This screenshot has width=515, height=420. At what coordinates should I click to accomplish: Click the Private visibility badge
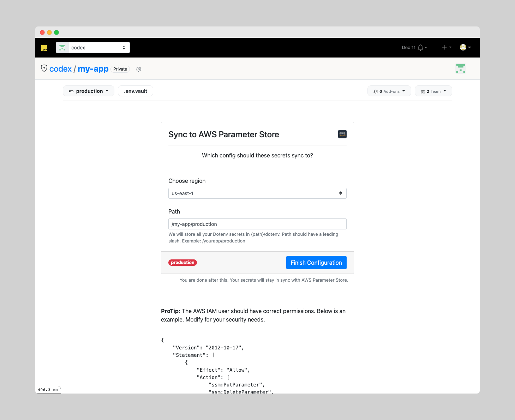120,69
